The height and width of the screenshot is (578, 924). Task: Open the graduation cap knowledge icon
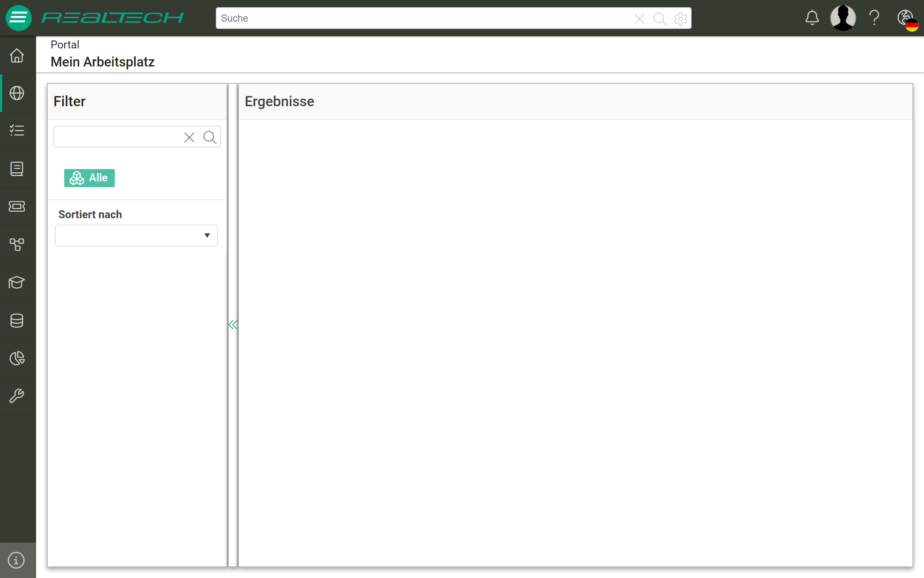(x=17, y=282)
